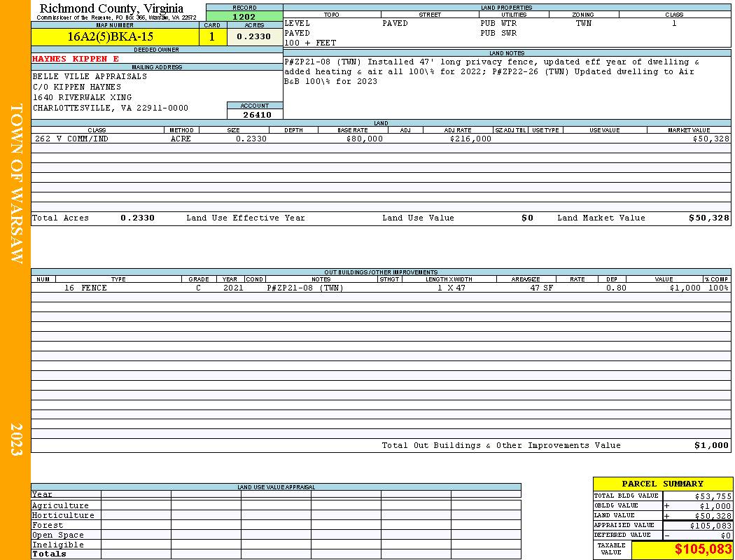Click the Ineligible row label

[57, 545]
